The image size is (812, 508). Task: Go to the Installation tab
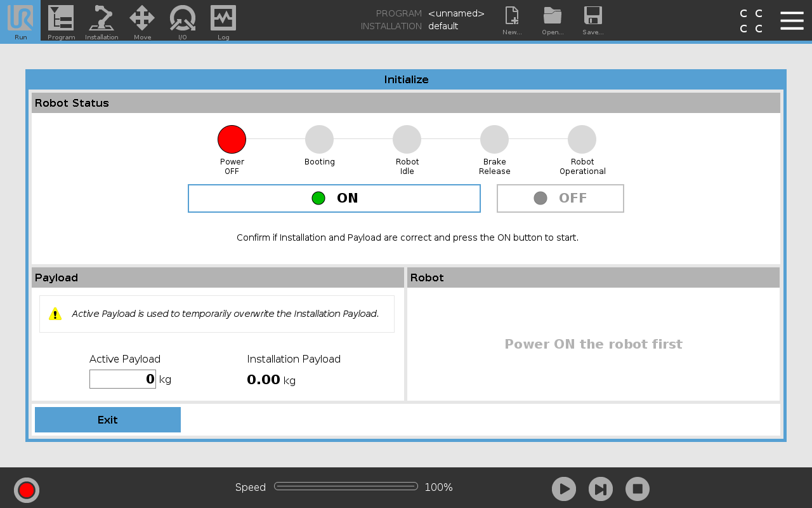[101, 20]
